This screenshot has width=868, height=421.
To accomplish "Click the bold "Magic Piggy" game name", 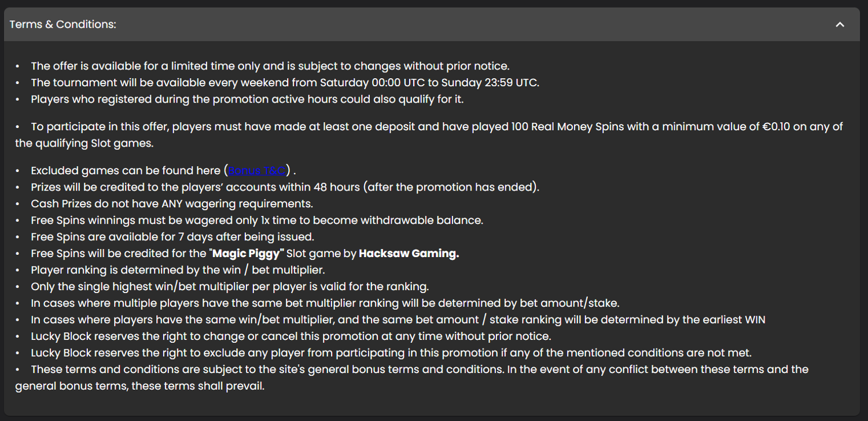I will click(x=249, y=254).
